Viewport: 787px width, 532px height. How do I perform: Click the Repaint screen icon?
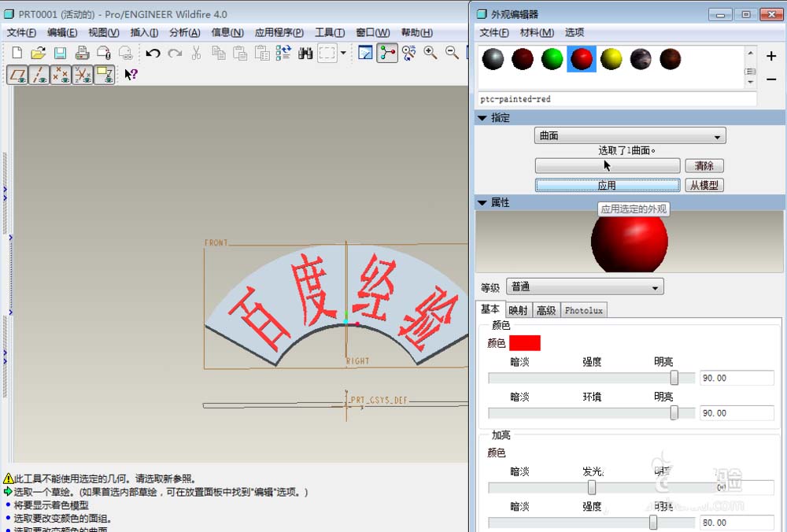pos(365,53)
